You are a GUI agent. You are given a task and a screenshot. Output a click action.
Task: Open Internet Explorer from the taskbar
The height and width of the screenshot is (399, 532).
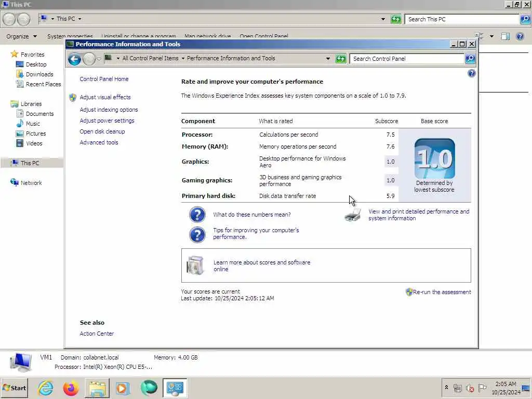45,388
